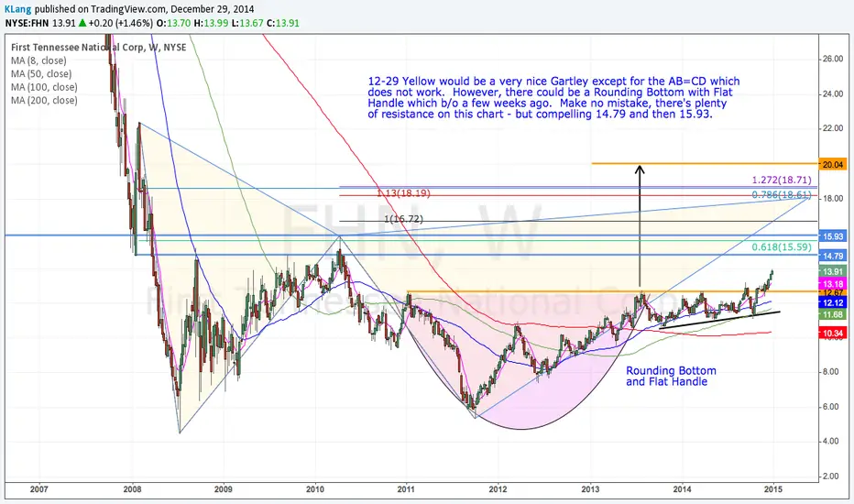
Task: Click the MA (200, close) indicator label
Action: click(44, 100)
